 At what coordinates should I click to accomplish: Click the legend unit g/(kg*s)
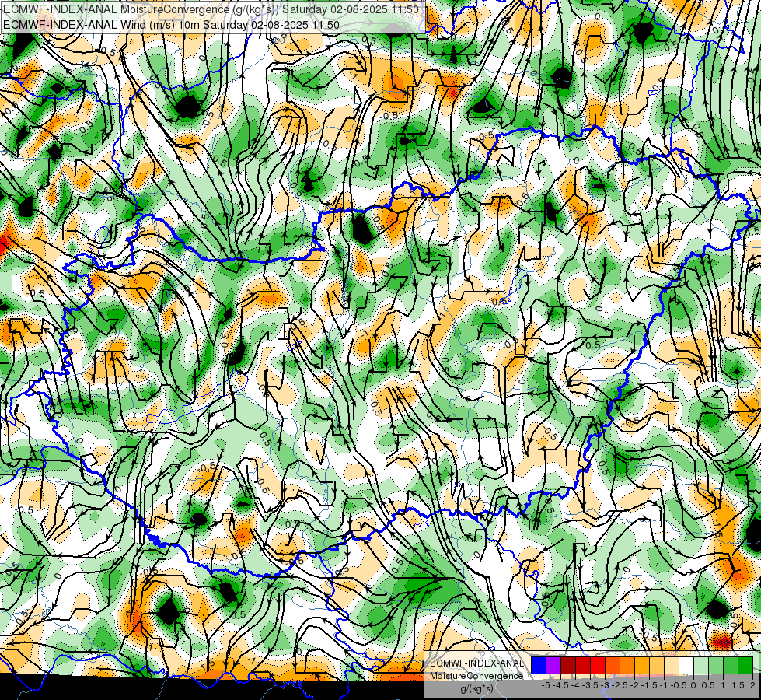(477, 689)
